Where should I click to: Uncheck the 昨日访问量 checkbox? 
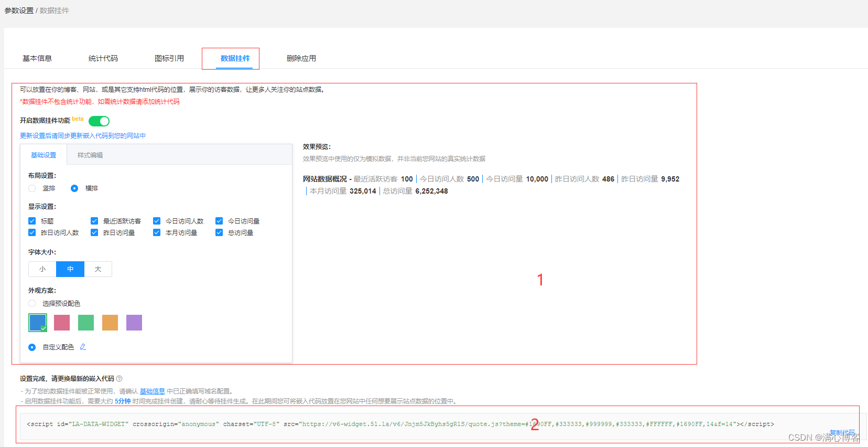[94, 232]
